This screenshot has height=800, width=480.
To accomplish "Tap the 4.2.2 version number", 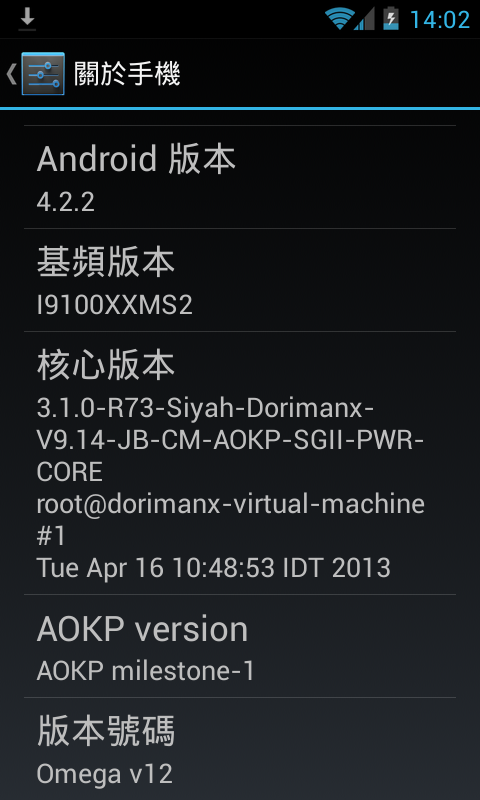I will (x=65, y=203).
